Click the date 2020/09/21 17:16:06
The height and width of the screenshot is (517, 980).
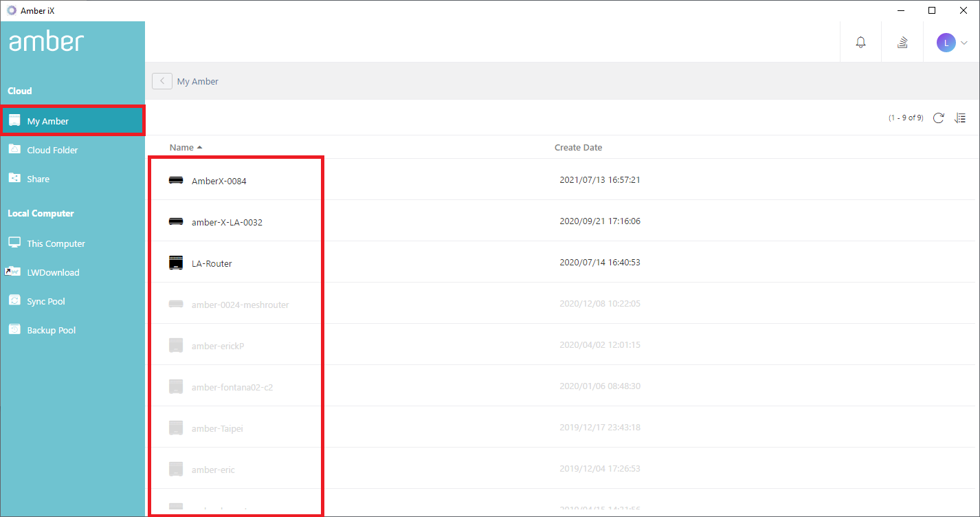coord(600,221)
